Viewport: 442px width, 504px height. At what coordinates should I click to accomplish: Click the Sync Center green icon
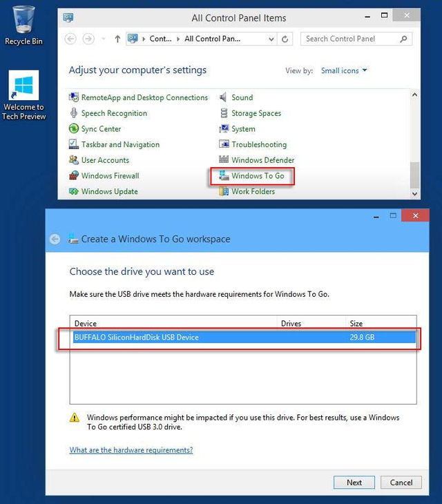coord(74,128)
